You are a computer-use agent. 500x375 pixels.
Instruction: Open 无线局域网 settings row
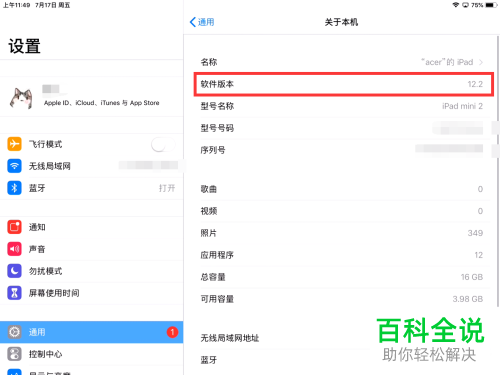(92, 166)
